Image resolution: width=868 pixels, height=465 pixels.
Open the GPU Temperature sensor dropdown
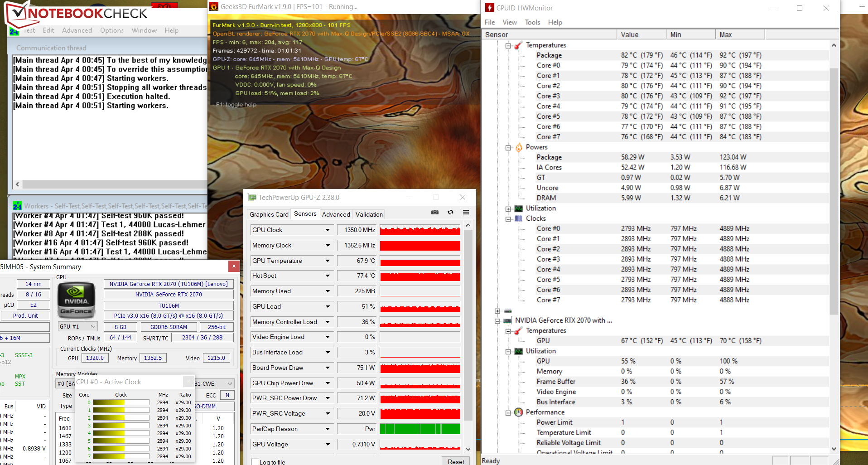(x=328, y=261)
